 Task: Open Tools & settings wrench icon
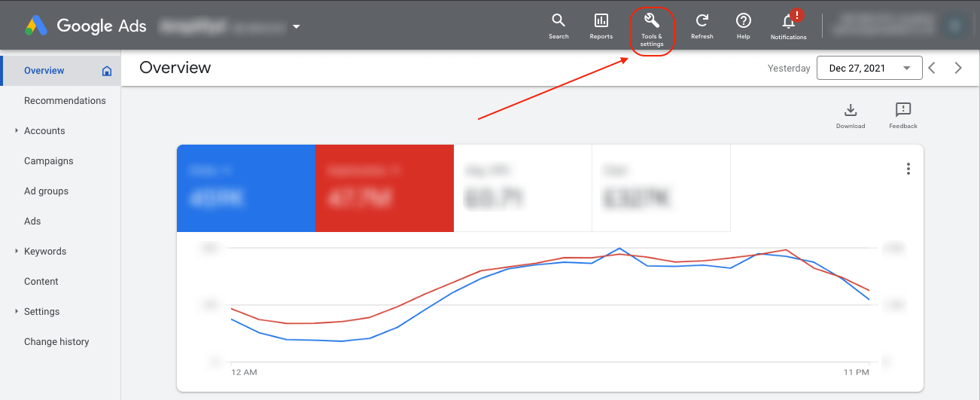coord(652,20)
